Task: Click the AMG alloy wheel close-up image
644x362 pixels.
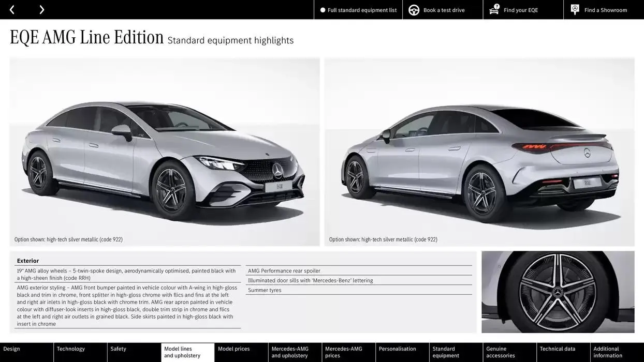Action: click(558, 292)
